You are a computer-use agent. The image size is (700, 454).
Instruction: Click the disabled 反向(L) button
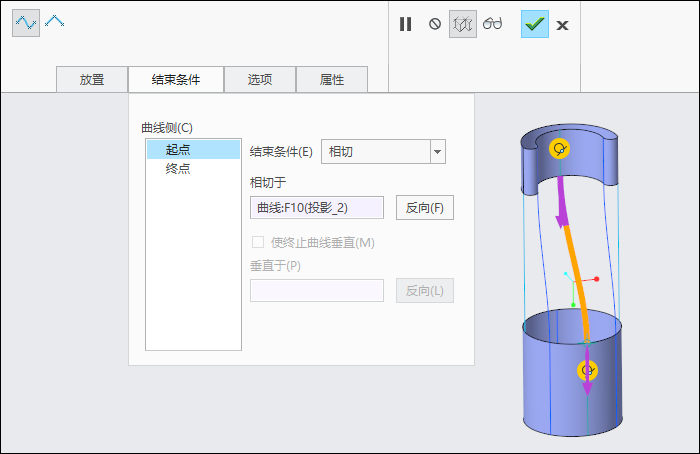[x=425, y=291]
